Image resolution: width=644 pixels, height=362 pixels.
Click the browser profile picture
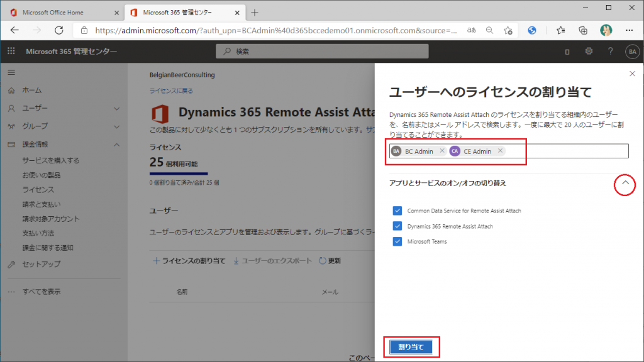coord(606,30)
